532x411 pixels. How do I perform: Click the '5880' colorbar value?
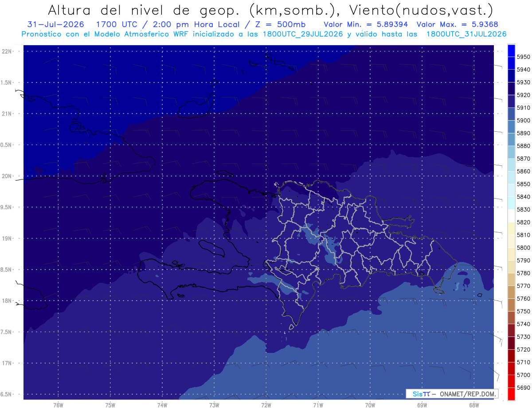523,146
